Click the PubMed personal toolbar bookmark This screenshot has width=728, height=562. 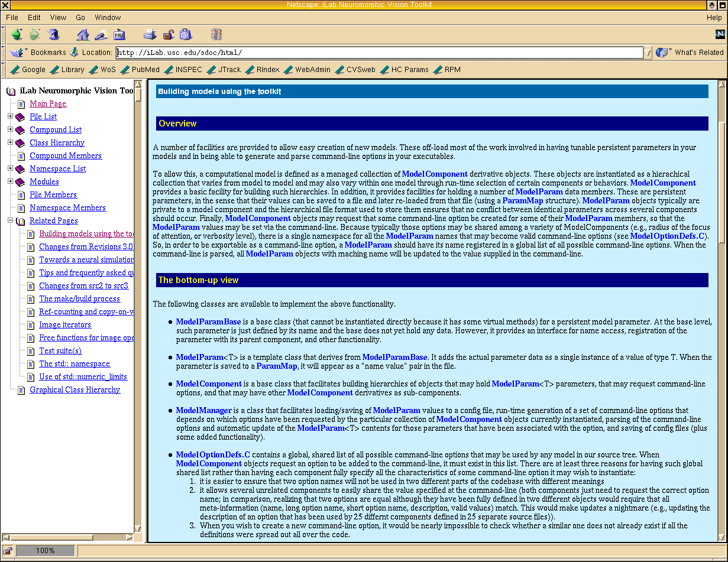point(140,70)
